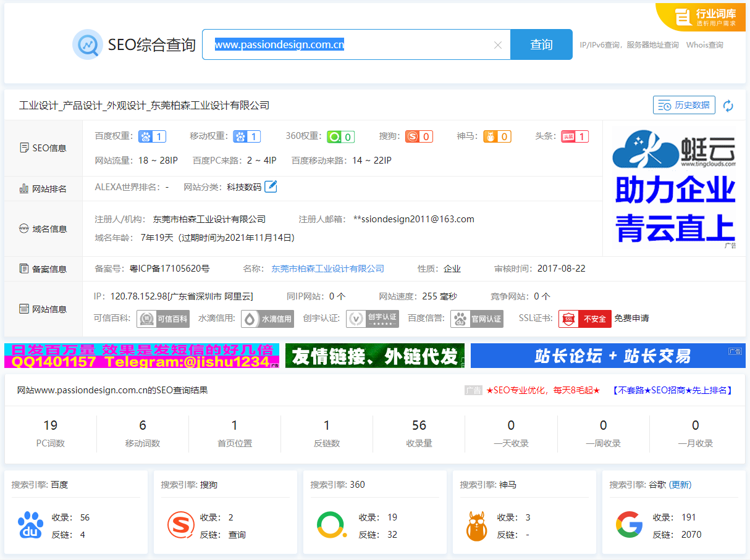Click the Google icon in the 谷歌 panel
The height and width of the screenshot is (560, 750).
(630, 525)
